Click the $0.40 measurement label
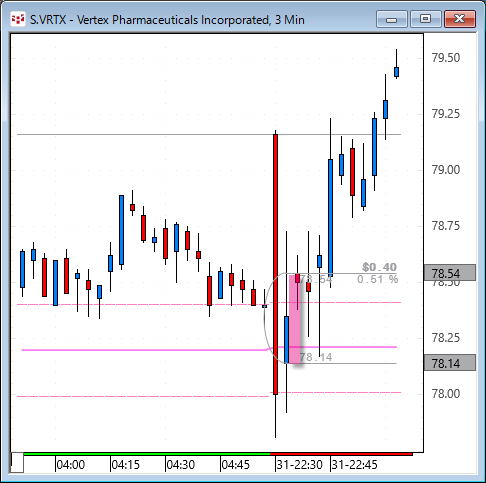Viewport: 486px width, 483px height. (x=379, y=267)
